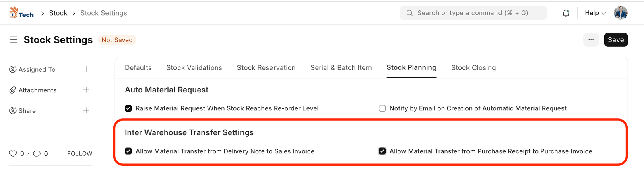Uncheck Purchase Receipt to Purchase Invoice transfer
The width and height of the screenshot is (644, 171).
382,151
